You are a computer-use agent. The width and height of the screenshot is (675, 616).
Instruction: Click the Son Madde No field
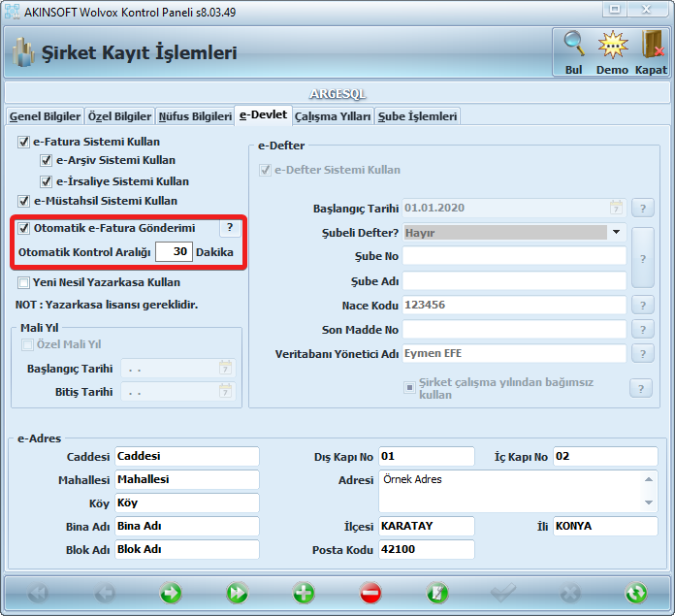point(514,329)
